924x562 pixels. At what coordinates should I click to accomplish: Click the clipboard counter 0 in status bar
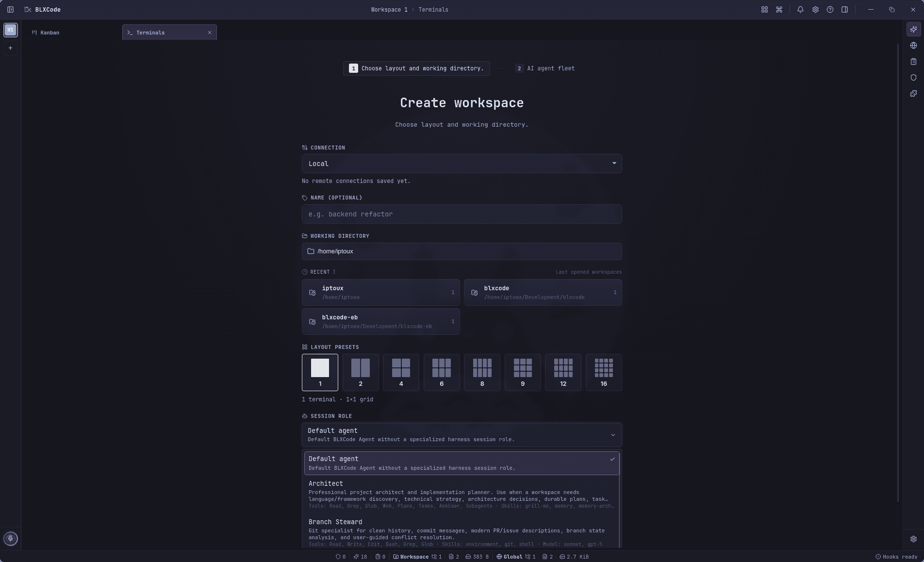380,557
